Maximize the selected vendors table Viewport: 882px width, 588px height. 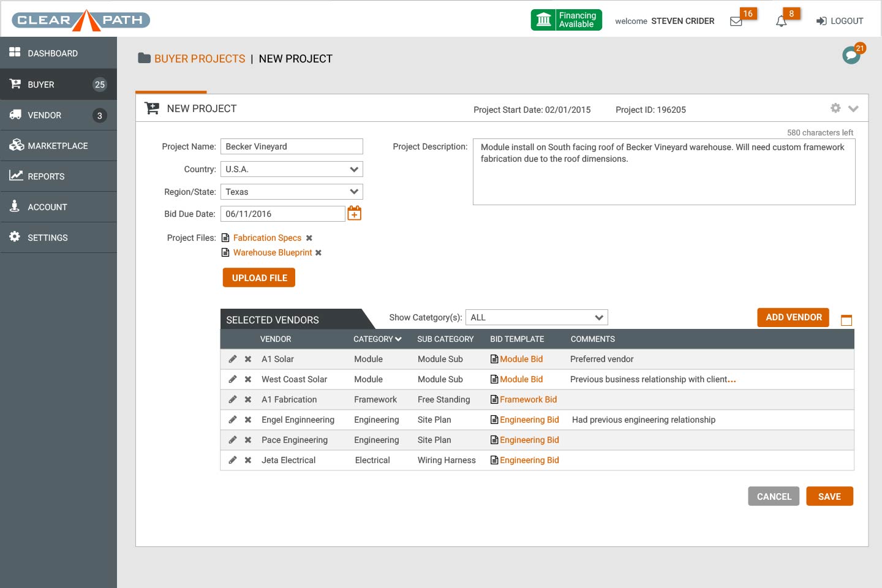(x=846, y=320)
